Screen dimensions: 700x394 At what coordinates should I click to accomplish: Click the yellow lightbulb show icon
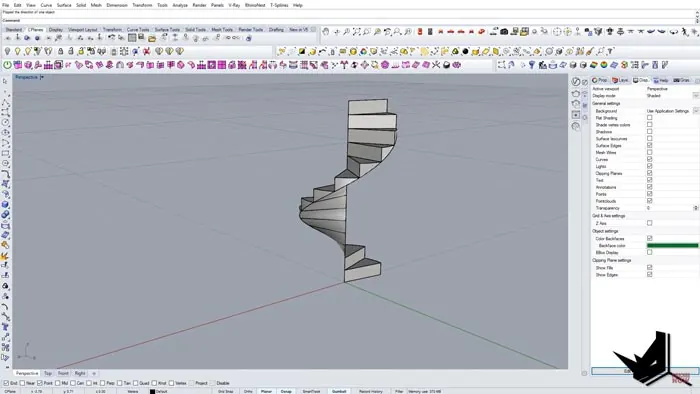(x=18, y=52)
